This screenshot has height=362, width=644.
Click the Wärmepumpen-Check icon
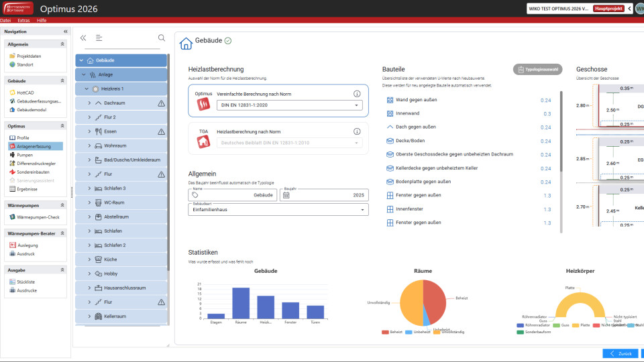[x=12, y=217]
